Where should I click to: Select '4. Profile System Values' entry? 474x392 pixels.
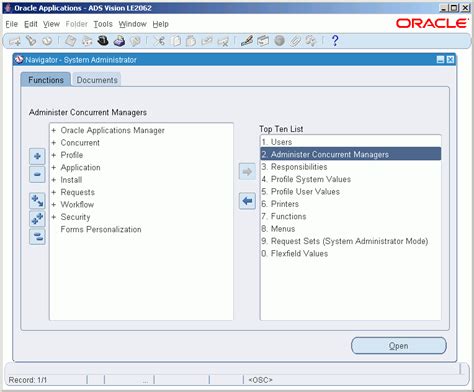[x=351, y=179]
